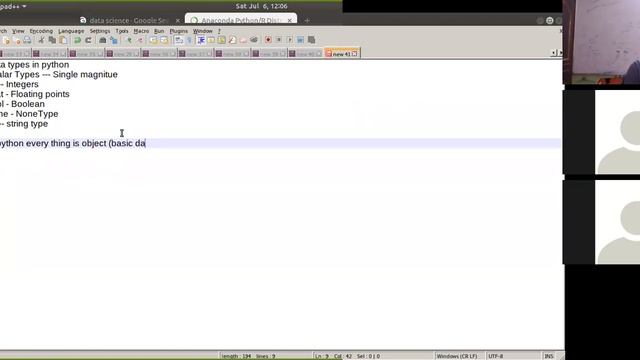This screenshot has height=360, width=640.
Task: Switch to the new 40 document tab
Action: pyautogui.click(x=305, y=54)
